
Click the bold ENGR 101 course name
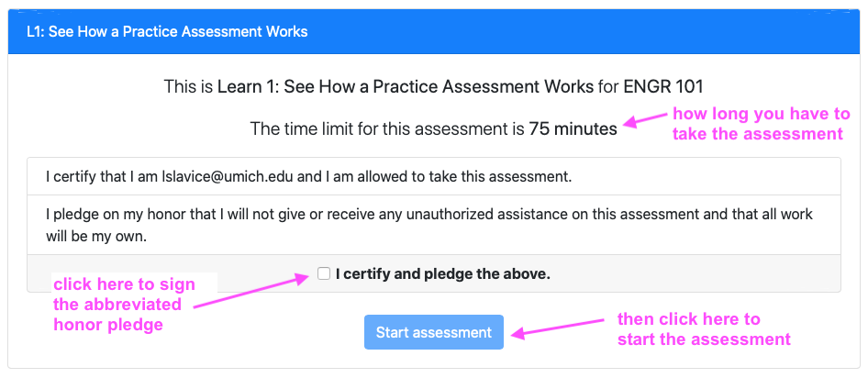(x=663, y=86)
